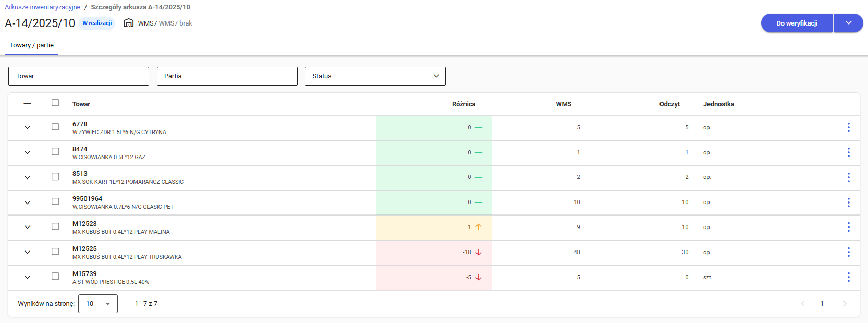This screenshot has width=868, height=323.
Task: Open row actions menu for M12525
Action: tap(848, 252)
